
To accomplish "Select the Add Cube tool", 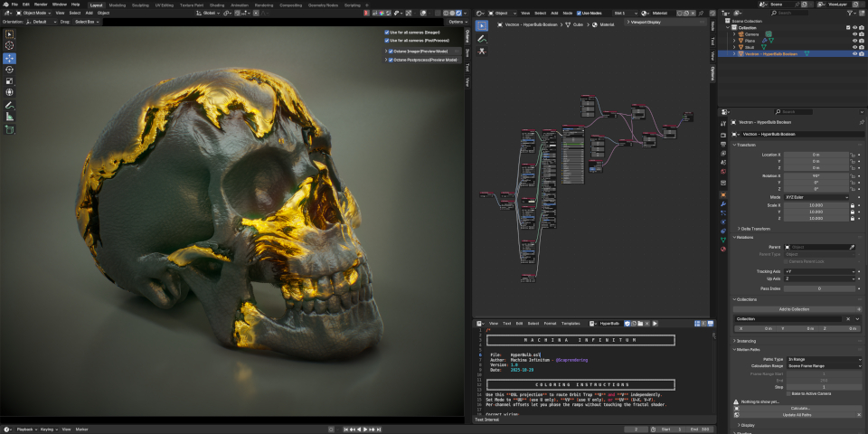I will click(x=10, y=129).
